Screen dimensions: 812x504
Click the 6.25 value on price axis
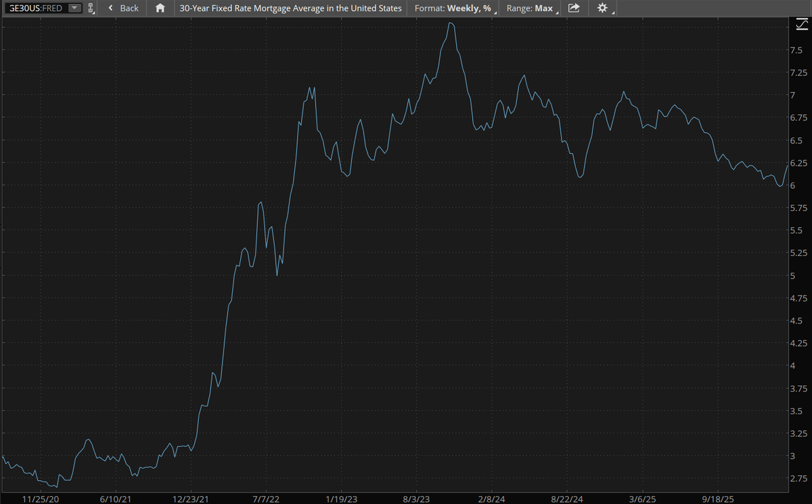pyautogui.click(x=798, y=163)
